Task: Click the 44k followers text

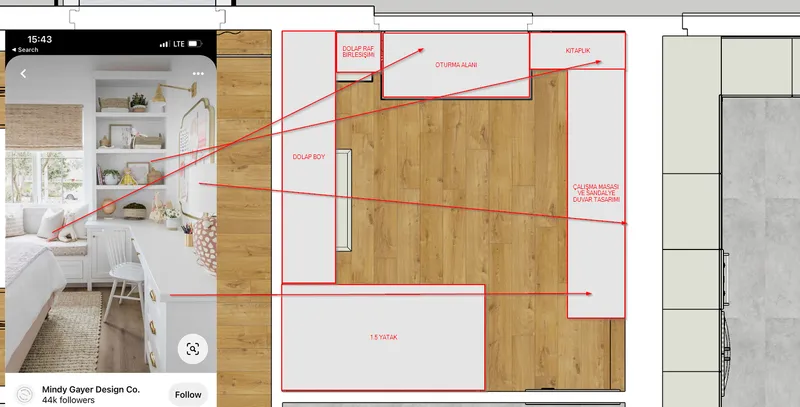Action: point(68,400)
